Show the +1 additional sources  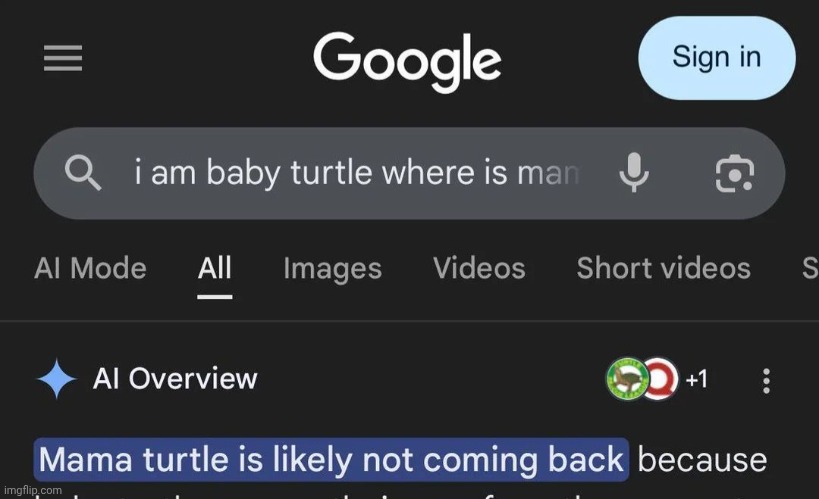click(x=696, y=379)
